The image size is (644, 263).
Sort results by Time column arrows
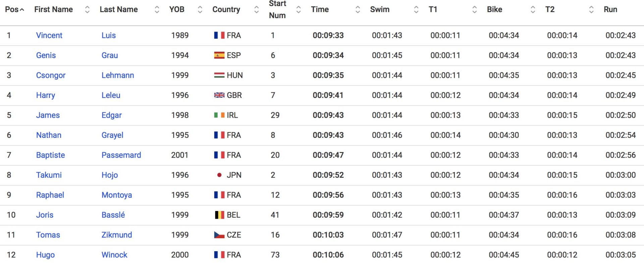click(358, 10)
